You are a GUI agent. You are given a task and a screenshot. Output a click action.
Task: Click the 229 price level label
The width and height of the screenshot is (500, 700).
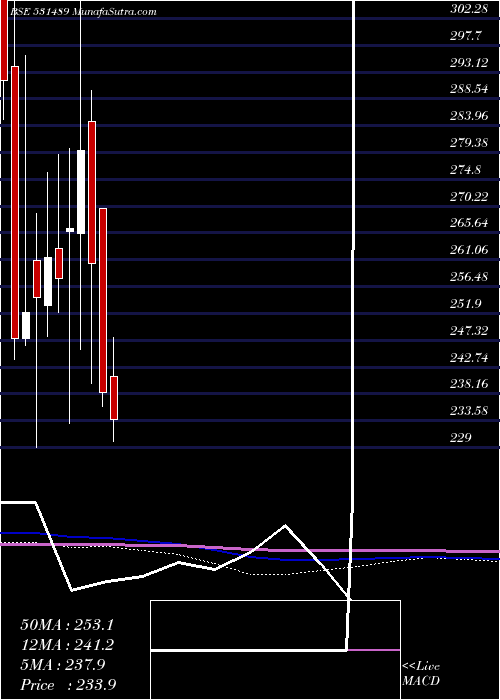pos(460,438)
